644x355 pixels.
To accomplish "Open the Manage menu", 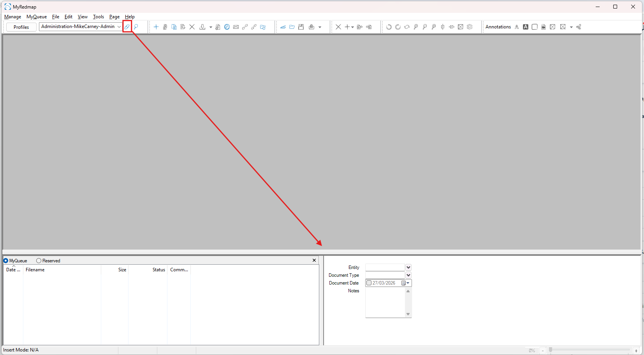I will 12,17.
